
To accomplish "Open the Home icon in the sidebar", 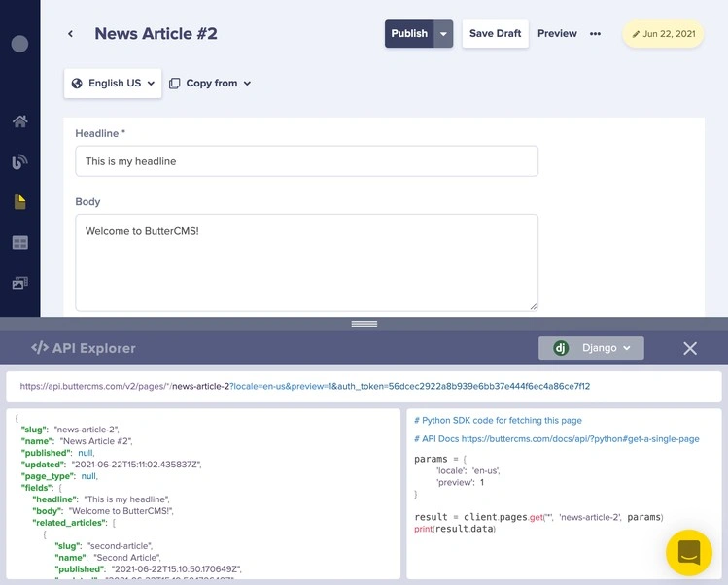I will point(20,121).
